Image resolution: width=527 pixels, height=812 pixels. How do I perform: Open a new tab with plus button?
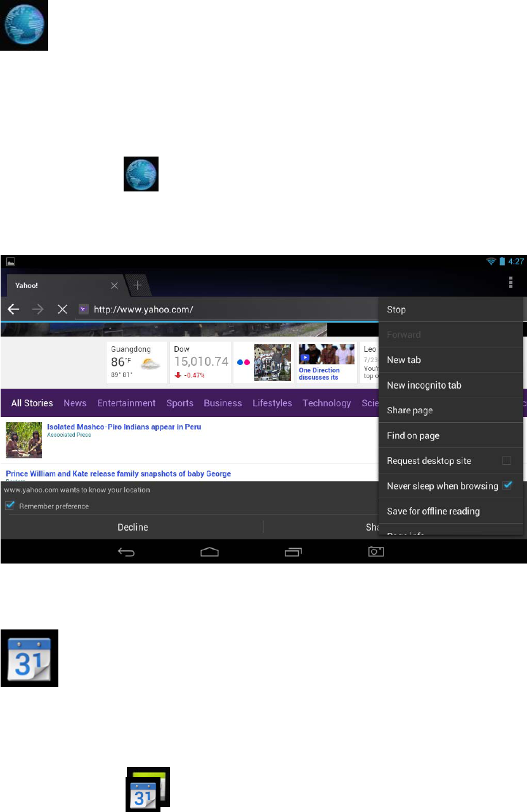[138, 285]
